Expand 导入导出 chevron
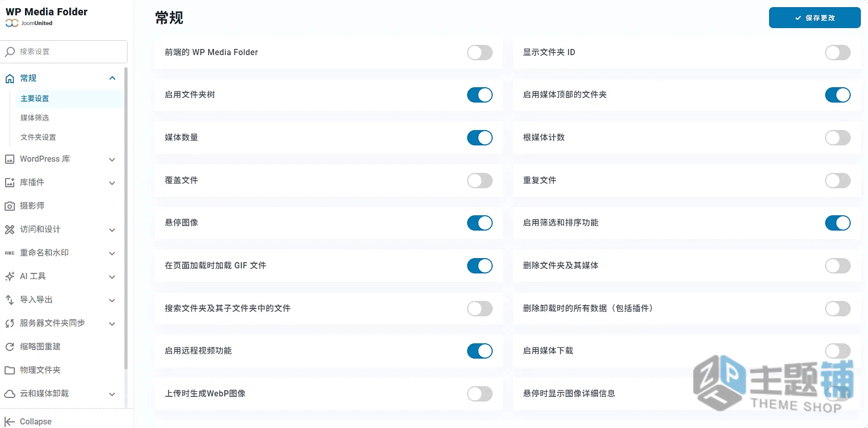868x428 pixels. (112, 300)
